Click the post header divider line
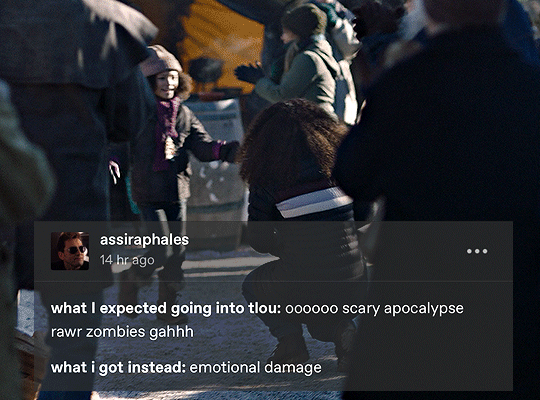The width and height of the screenshot is (540, 400). pos(273,281)
